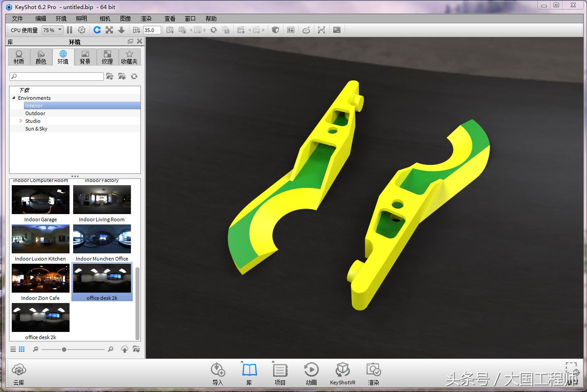The image size is (587, 392).
Task: Switch to the 材质 (Materials) library tab
Action: (x=19, y=57)
